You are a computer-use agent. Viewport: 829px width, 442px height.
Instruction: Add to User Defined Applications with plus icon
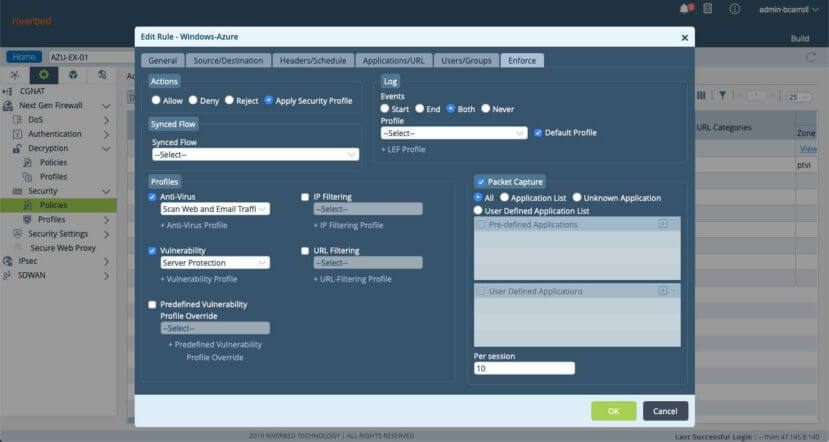(662, 291)
